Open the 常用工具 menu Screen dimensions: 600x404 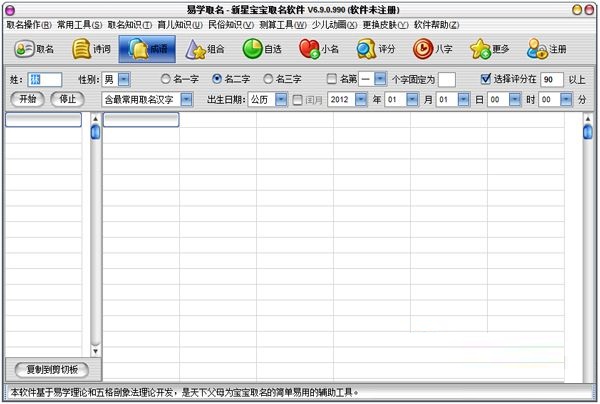[80, 25]
